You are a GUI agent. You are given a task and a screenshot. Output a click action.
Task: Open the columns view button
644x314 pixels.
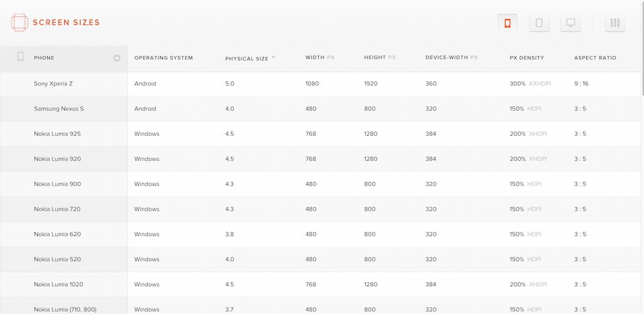click(614, 23)
